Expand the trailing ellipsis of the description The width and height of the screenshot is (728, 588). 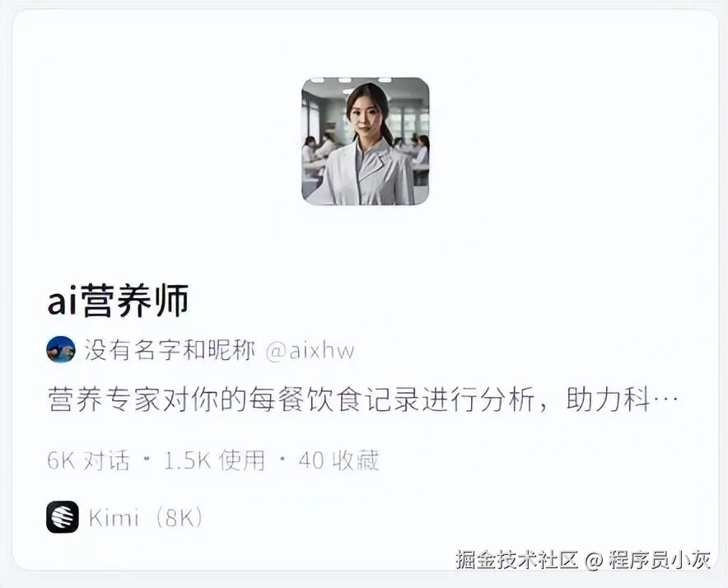click(x=665, y=400)
